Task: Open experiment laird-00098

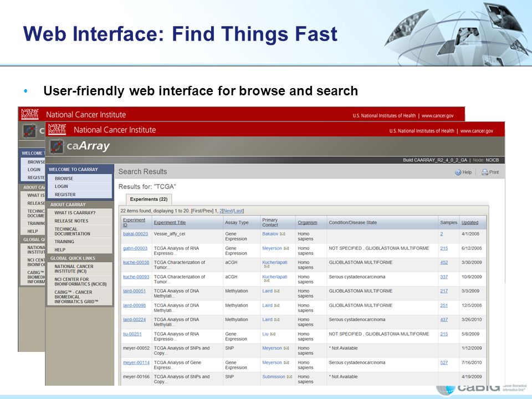Action: pyautogui.click(x=134, y=306)
